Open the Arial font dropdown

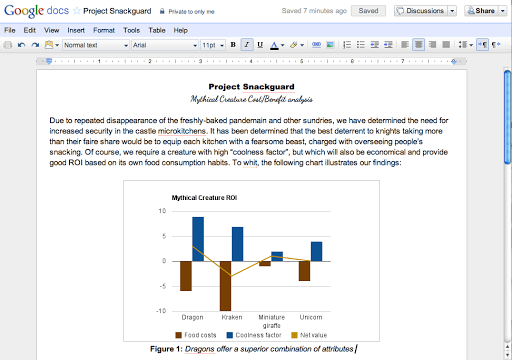pos(165,45)
